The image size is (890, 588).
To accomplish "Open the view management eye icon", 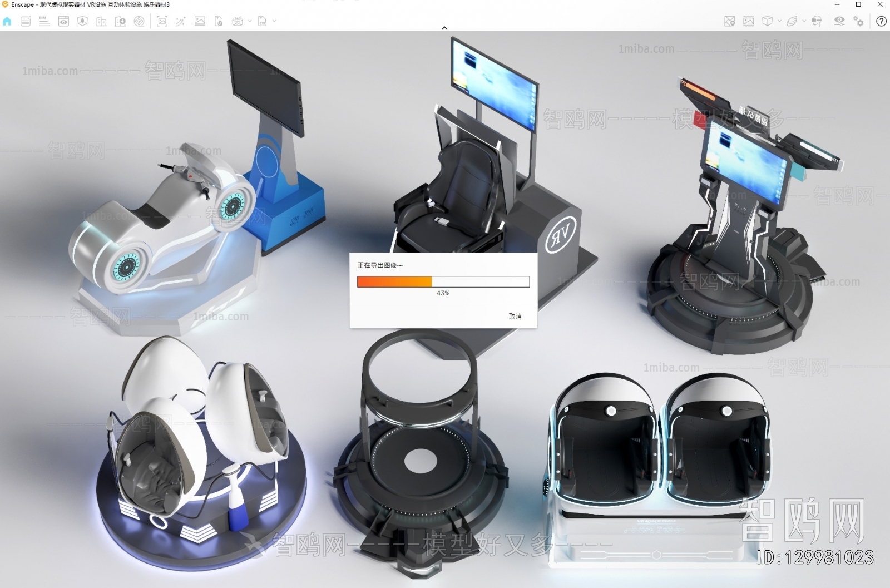I will (x=63, y=21).
